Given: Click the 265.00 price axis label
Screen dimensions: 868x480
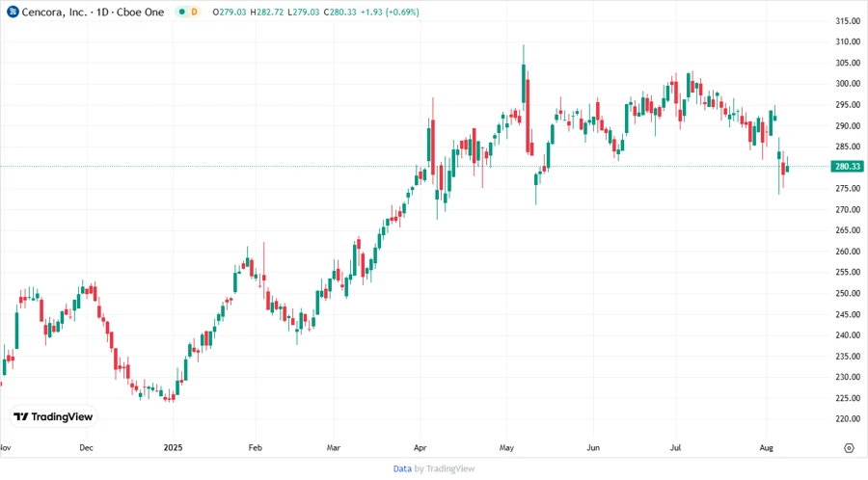Looking at the screenshot, I should pos(848,230).
